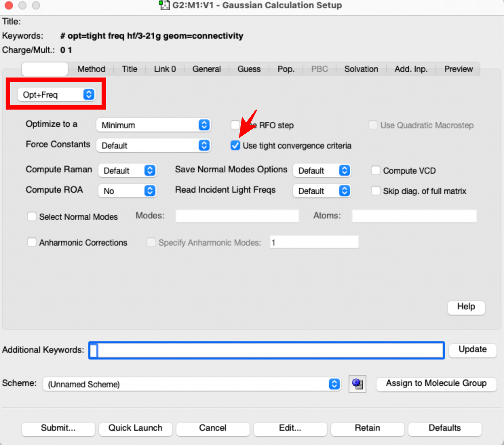
Task: Select the PBC tab
Action: pyautogui.click(x=319, y=69)
